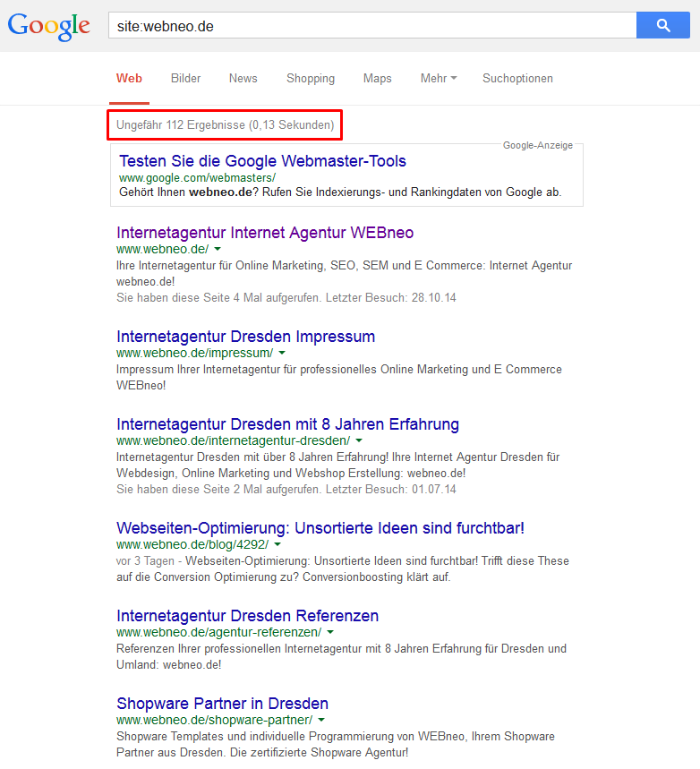
Task: Open 'Internetagentur Dresden Impressum' result
Action: coord(246,337)
